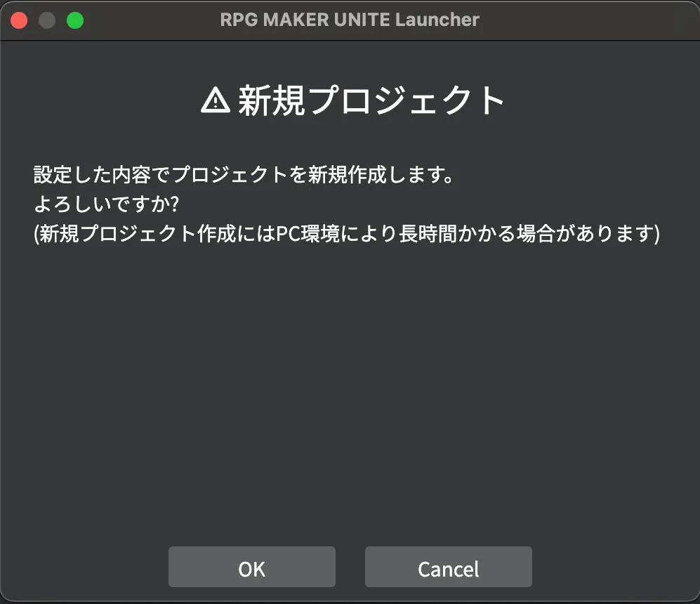Click the word UNITE in the title bar
The width and height of the screenshot is (700, 604).
pyautogui.click(x=362, y=20)
